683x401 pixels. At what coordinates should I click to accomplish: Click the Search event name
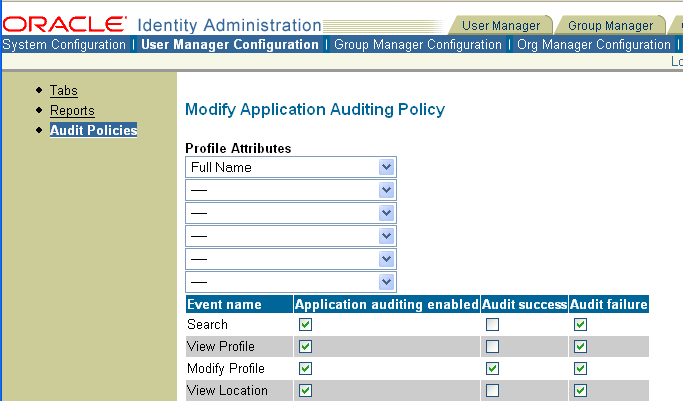coord(207,324)
